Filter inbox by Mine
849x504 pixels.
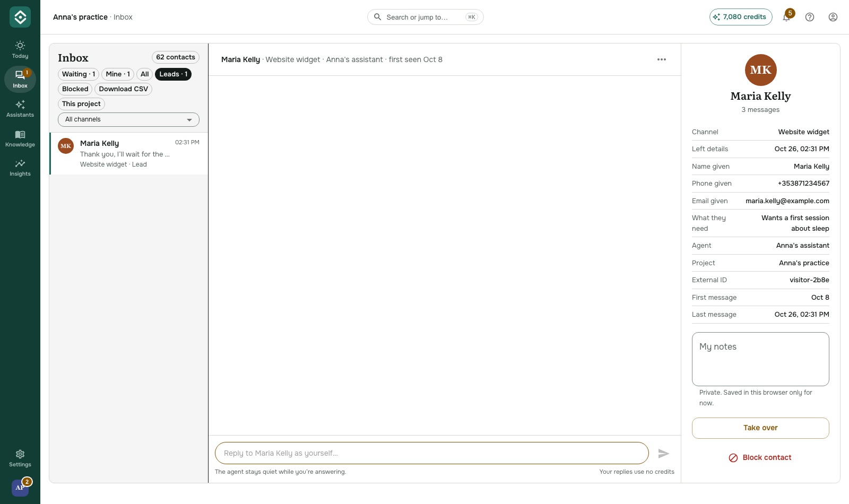(x=118, y=74)
